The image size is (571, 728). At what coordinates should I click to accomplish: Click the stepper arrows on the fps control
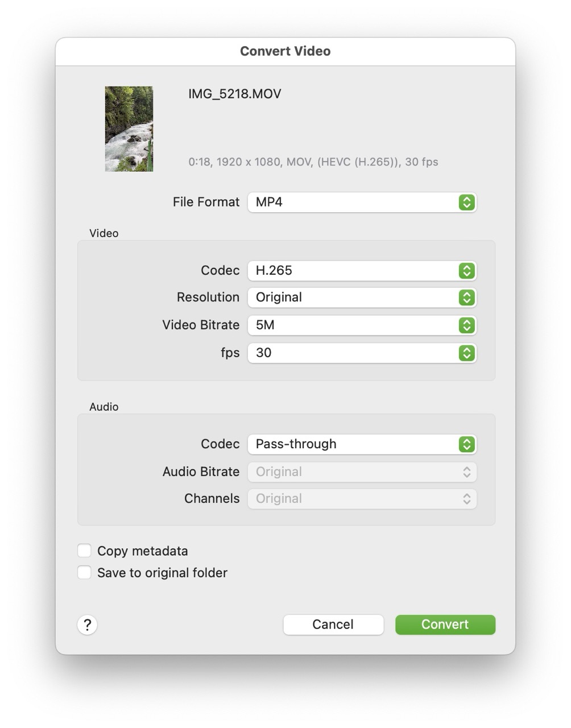coord(466,353)
